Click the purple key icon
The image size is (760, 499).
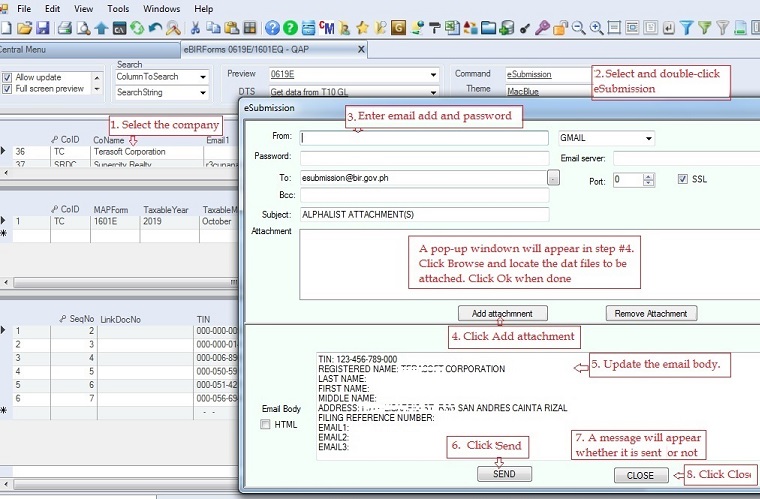click(542, 28)
